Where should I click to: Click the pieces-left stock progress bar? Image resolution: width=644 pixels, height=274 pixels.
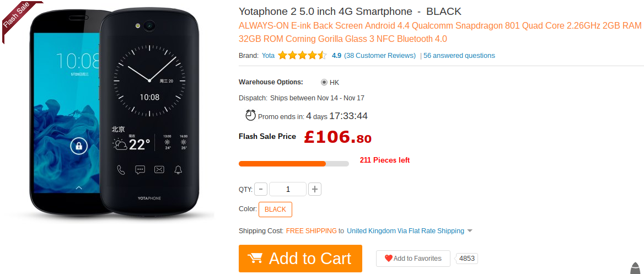tap(294, 164)
